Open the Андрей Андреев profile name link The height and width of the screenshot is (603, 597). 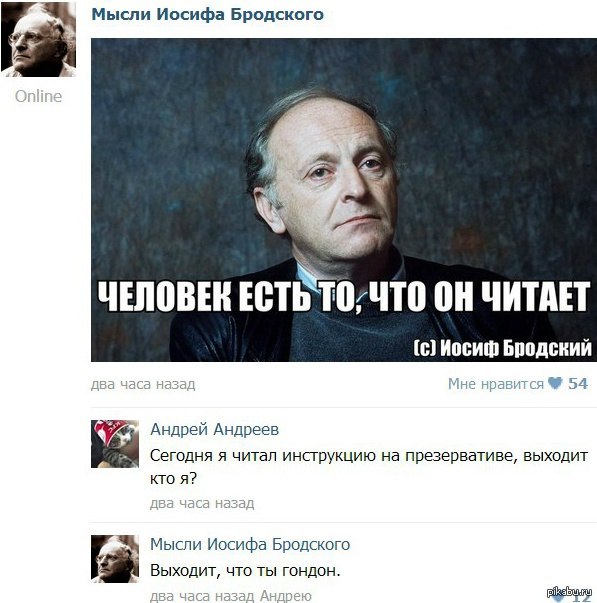214,429
